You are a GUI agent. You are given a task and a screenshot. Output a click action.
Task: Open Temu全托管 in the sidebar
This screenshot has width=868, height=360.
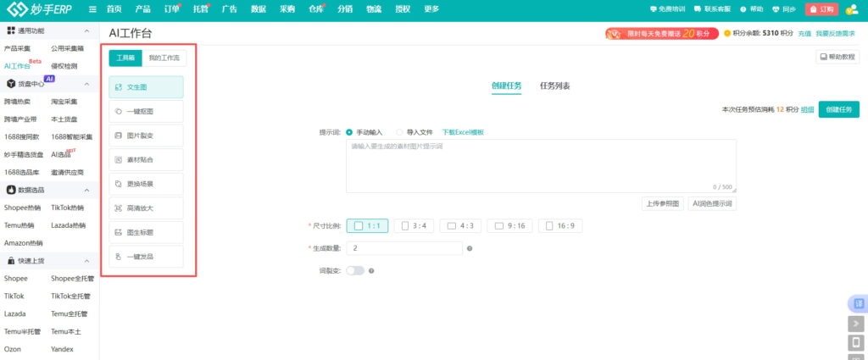(70, 314)
